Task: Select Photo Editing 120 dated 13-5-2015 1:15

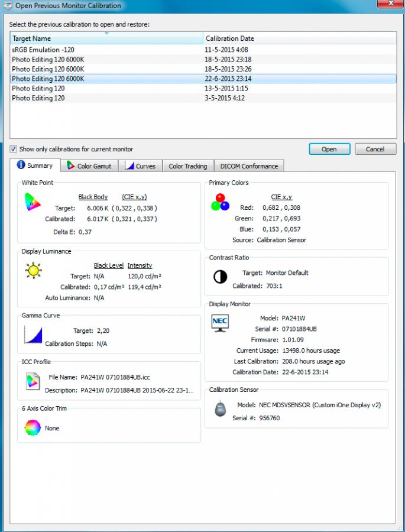Action: tap(203, 88)
